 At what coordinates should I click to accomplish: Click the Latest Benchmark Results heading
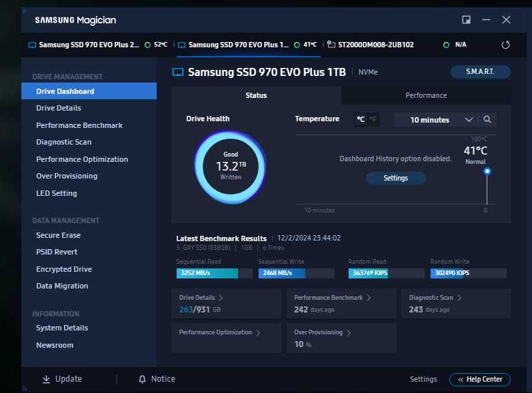coord(221,238)
